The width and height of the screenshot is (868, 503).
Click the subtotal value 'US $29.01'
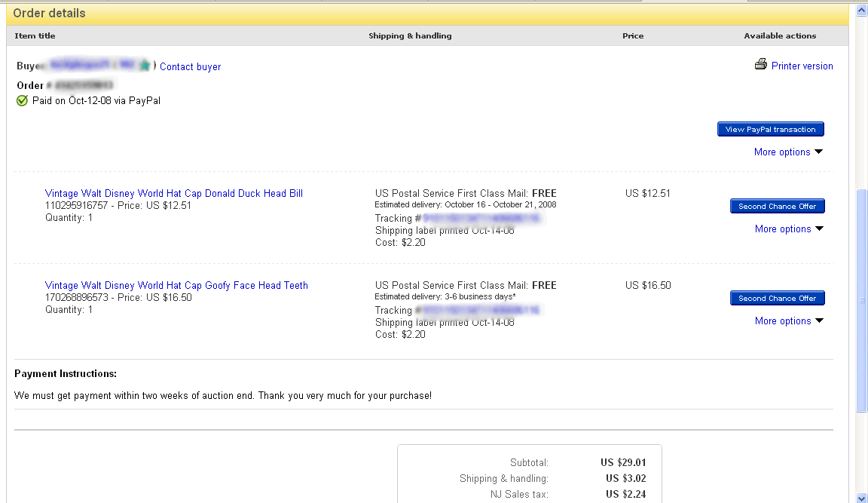(x=623, y=462)
